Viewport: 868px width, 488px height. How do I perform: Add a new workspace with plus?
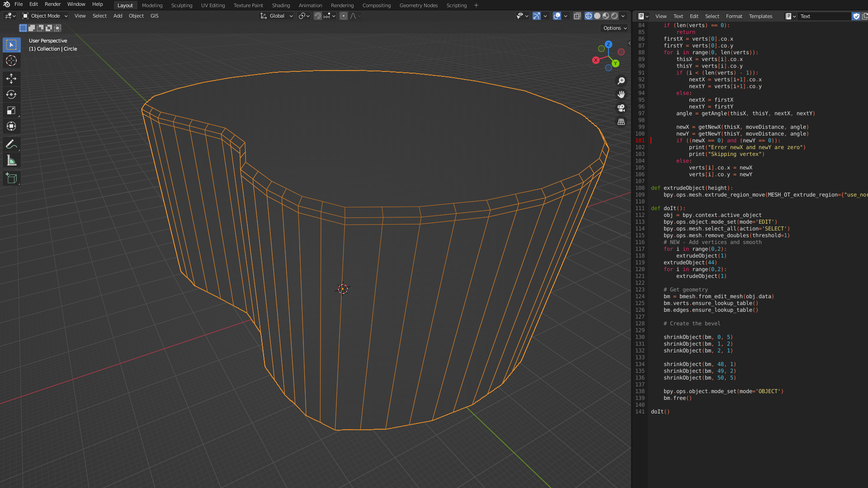[x=476, y=5]
